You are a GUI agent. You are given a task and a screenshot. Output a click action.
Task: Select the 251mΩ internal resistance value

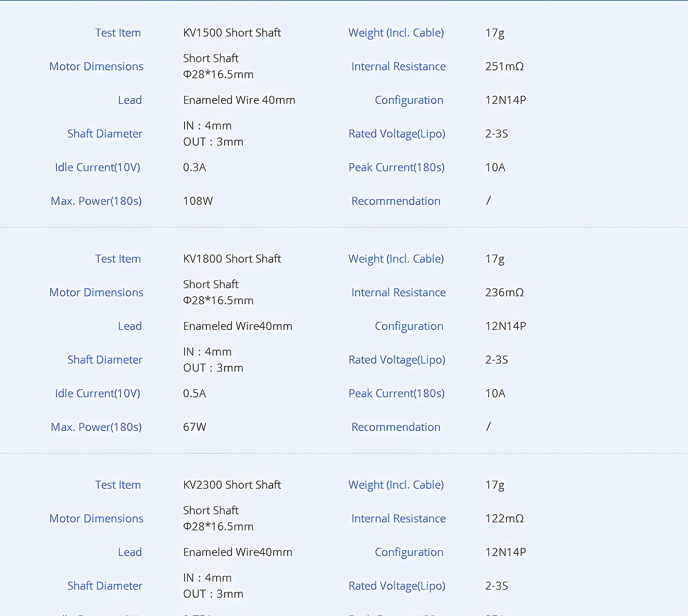pyautogui.click(x=504, y=67)
